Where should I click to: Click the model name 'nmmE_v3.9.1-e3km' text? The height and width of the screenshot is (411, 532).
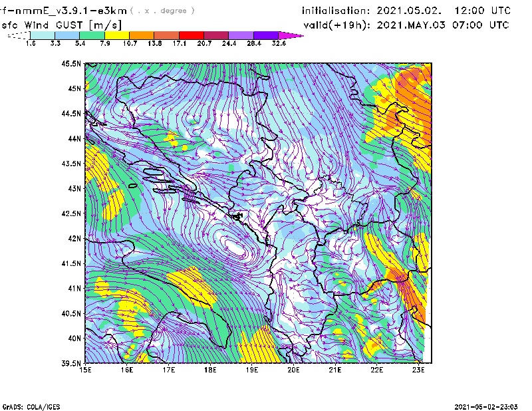71,11
